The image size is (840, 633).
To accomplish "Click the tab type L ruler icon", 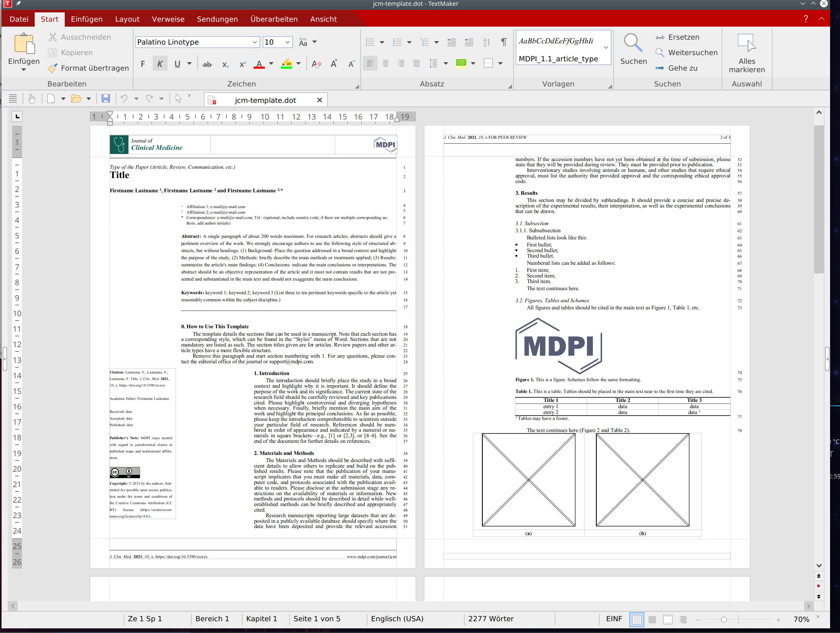I will coord(17,116).
